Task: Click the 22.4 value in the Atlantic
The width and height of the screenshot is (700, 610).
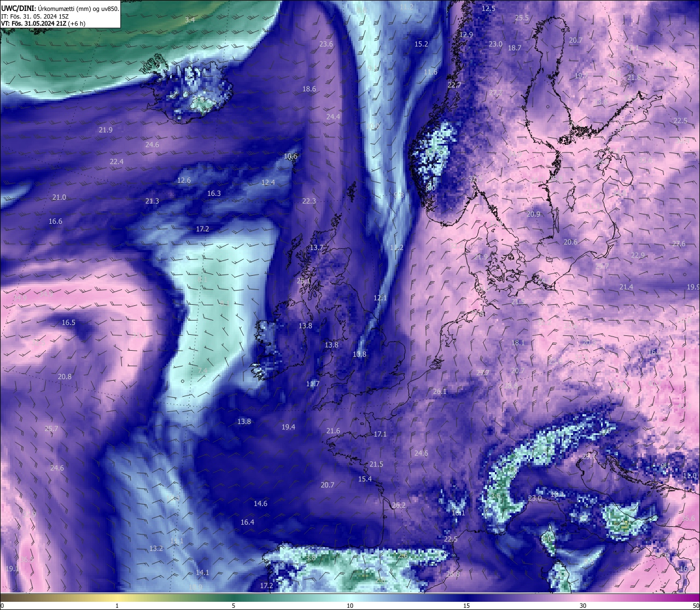Action: pos(116,162)
